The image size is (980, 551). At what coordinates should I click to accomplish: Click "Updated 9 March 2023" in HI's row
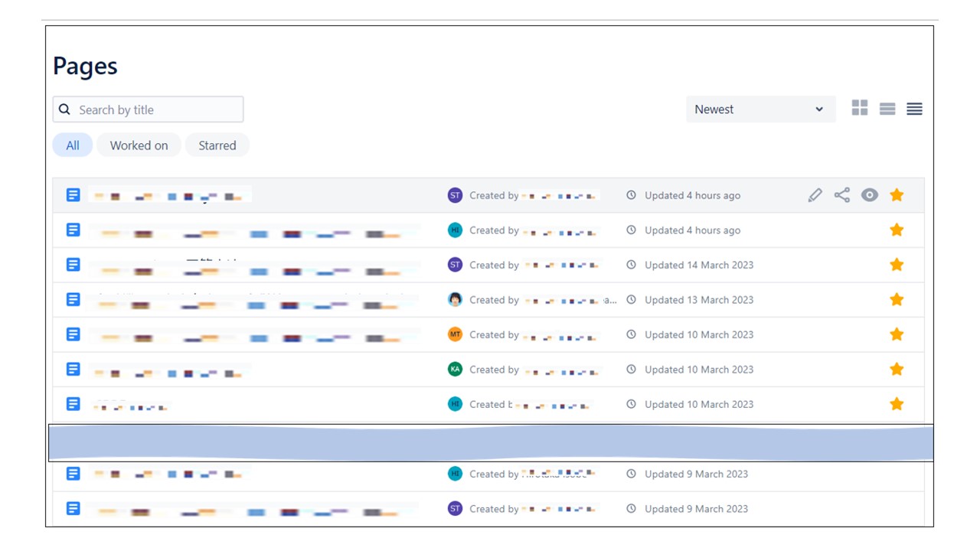pos(696,474)
